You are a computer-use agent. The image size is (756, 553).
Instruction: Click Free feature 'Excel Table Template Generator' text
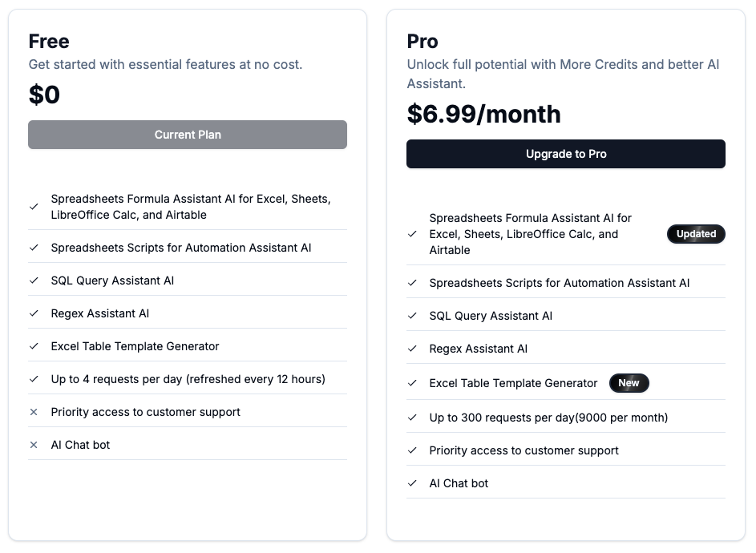click(135, 346)
